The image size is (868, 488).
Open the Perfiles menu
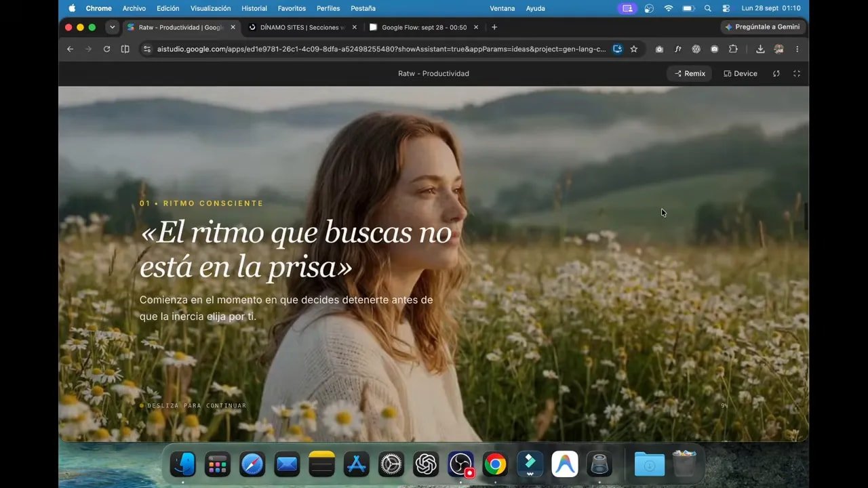[x=328, y=8]
